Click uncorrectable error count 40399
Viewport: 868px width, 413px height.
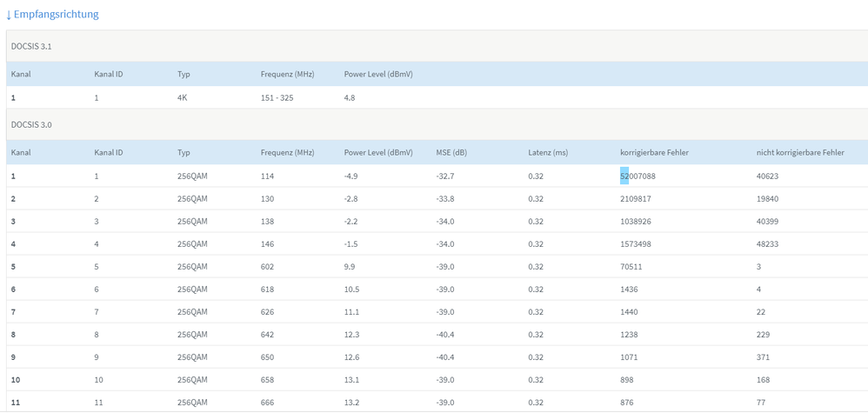point(767,222)
